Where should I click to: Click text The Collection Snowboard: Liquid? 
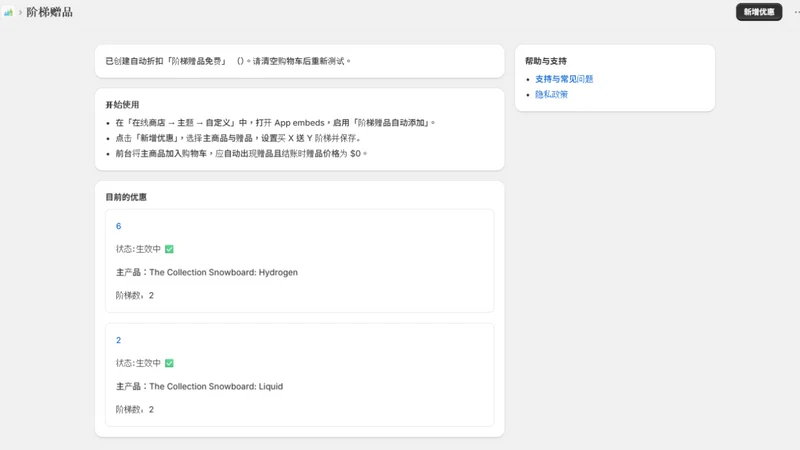tap(216, 387)
